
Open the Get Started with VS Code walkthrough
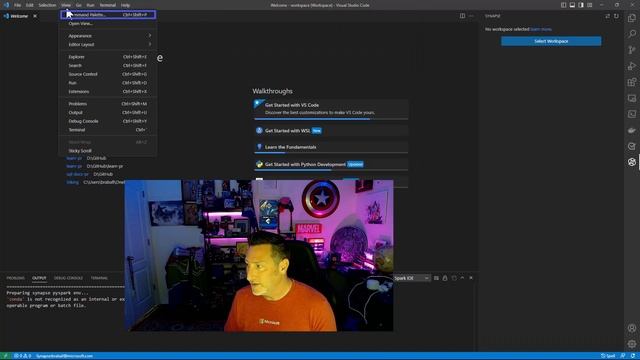click(331, 109)
